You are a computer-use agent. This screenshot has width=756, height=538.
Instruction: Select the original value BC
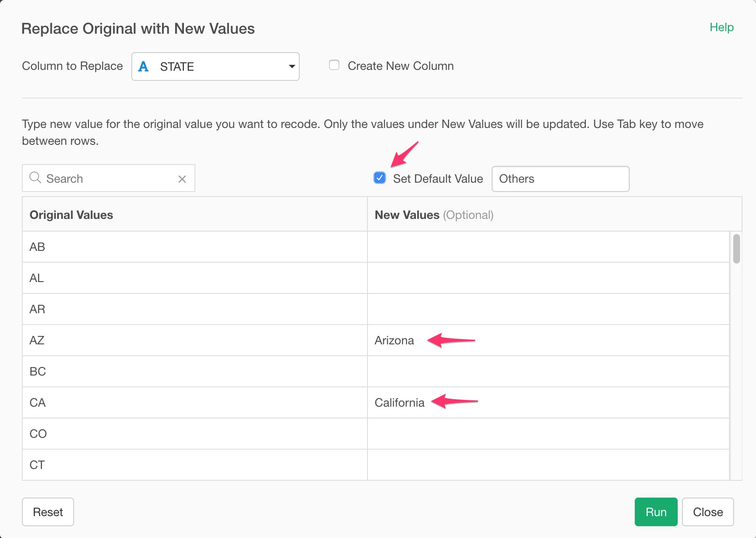[x=195, y=371]
